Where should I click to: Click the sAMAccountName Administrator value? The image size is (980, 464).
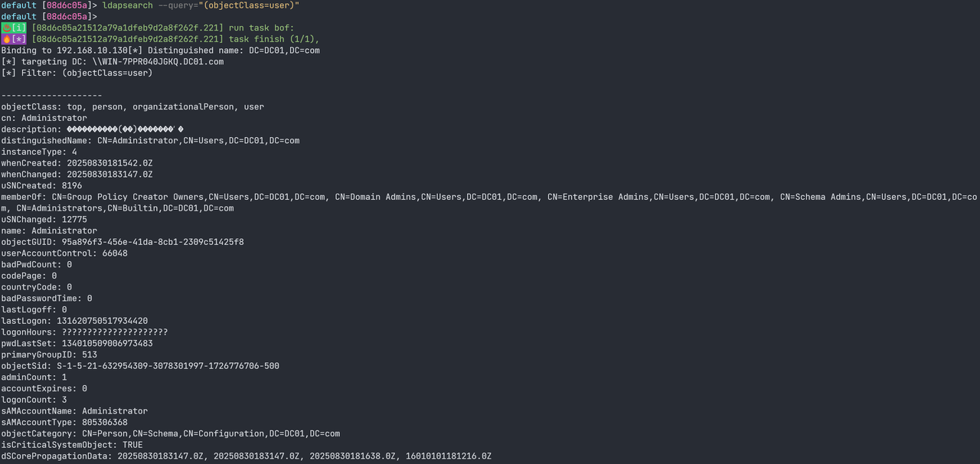tap(115, 411)
